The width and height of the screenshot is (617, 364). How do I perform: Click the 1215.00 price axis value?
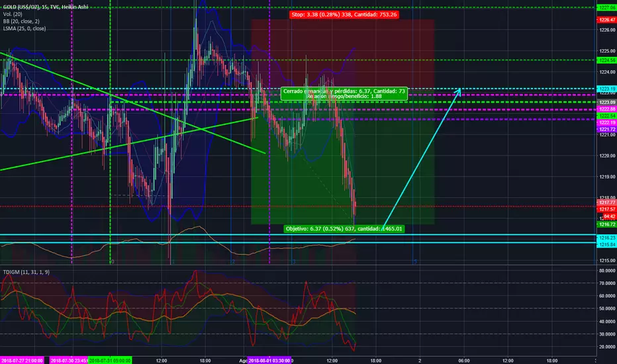pos(607,261)
